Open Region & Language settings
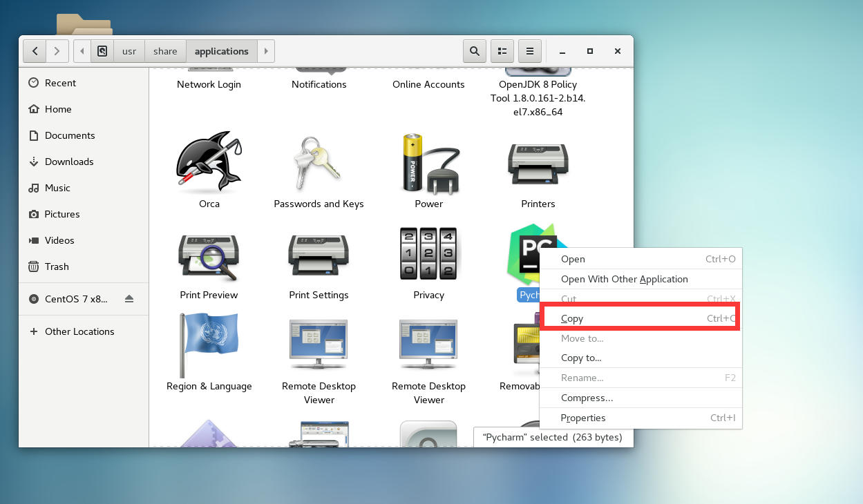This screenshot has width=863, height=504. [209, 345]
